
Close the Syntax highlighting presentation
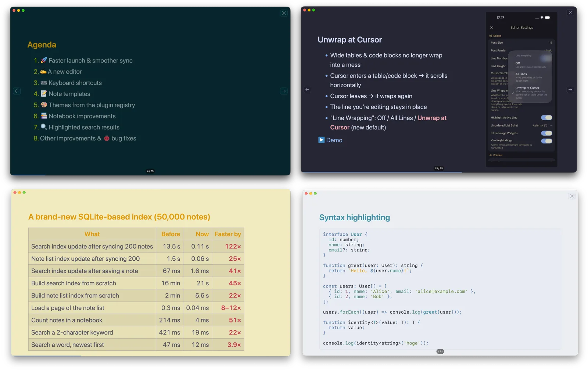click(571, 196)
